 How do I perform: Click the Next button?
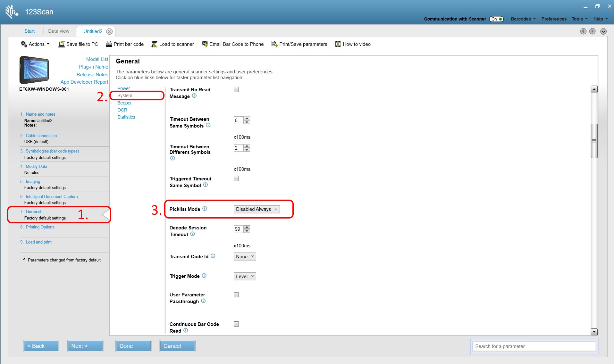click(85, 346)
